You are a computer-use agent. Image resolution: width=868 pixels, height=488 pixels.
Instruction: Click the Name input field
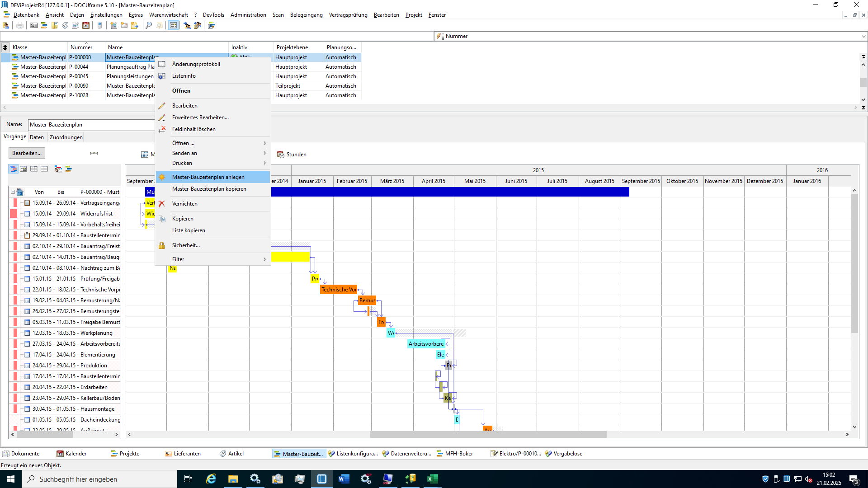[91, 125]
